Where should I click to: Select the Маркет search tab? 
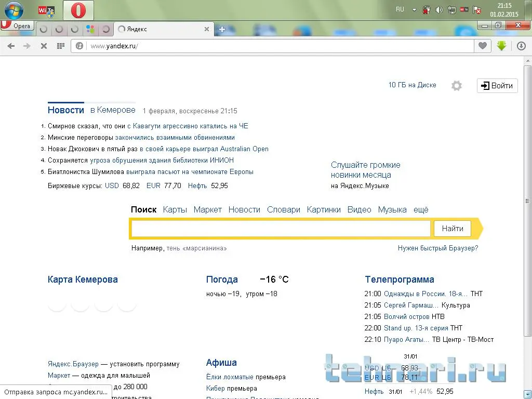[208, 210]
